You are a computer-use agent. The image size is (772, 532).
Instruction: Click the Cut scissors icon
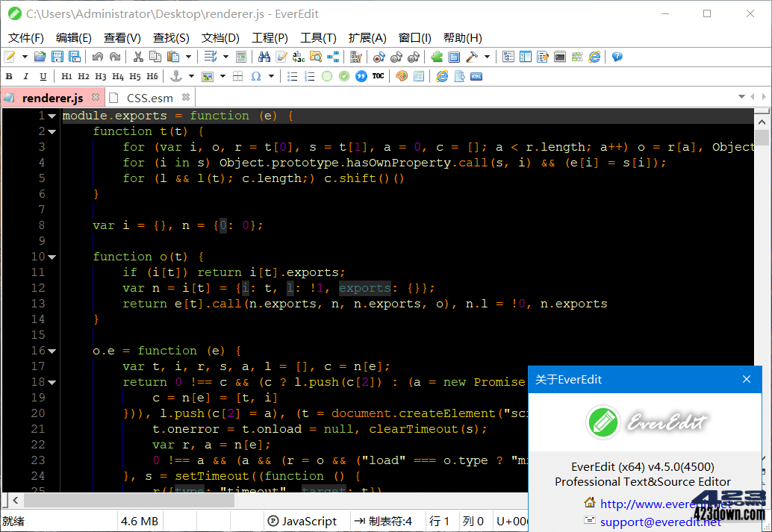pos(137,57)
